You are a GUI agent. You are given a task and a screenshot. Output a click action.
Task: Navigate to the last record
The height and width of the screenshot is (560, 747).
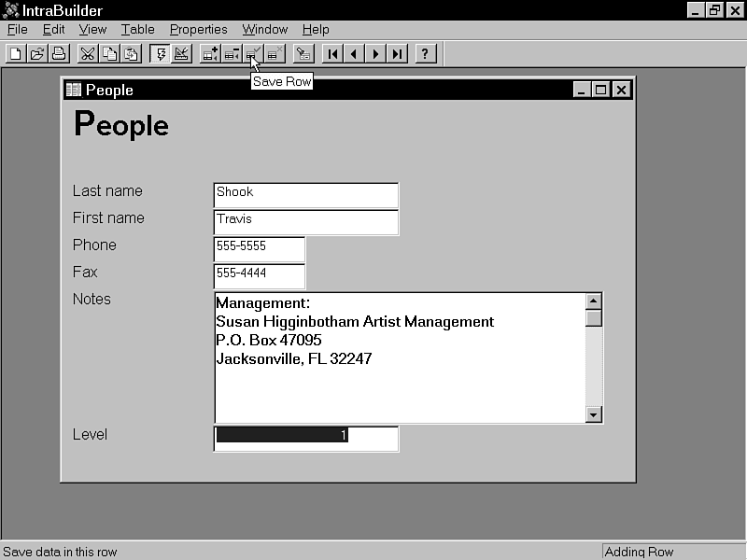395,53
